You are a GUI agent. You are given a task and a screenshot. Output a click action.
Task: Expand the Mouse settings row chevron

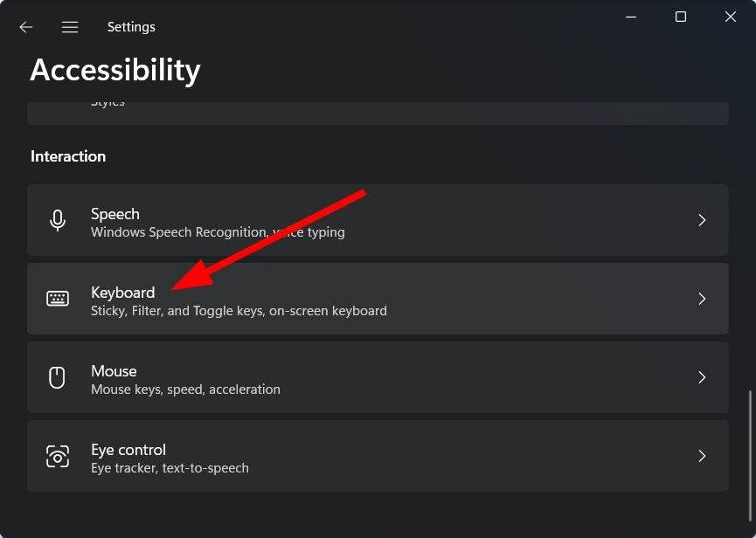click(702, 377)
